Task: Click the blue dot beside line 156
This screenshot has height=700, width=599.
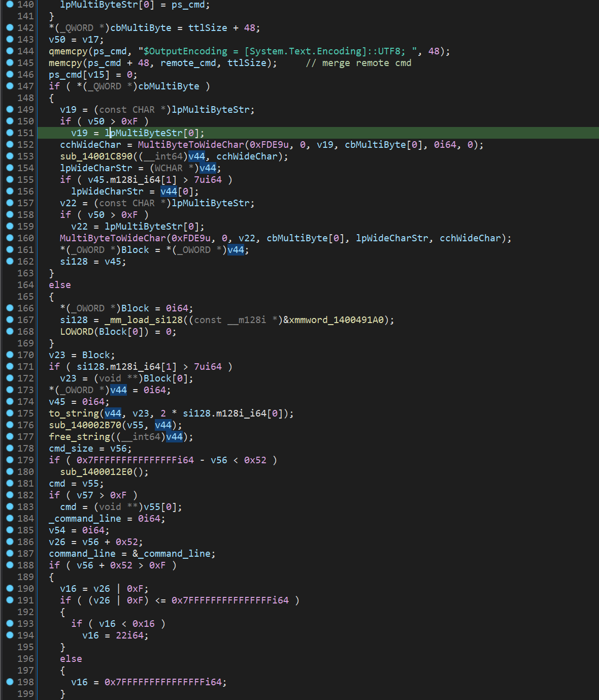Action: point(10,191)
